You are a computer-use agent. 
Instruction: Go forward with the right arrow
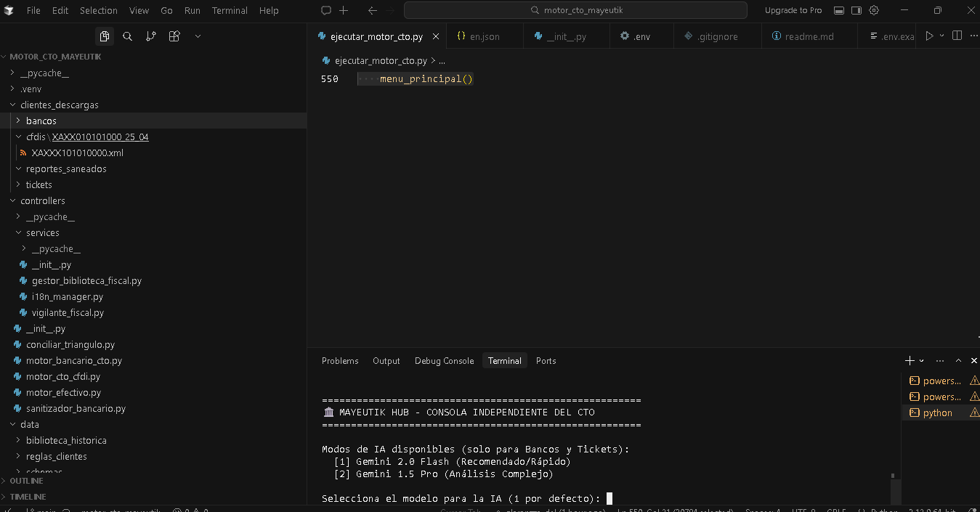pos(392,10)
